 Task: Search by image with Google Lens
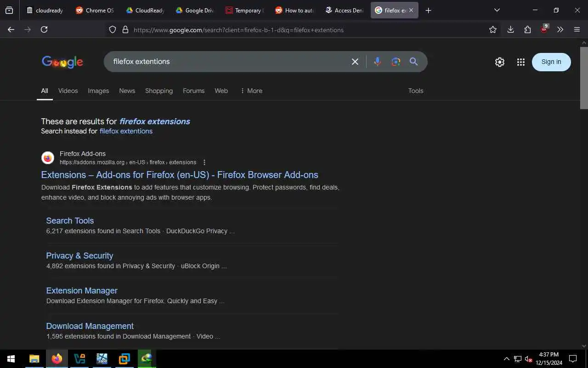pyautogui.click(x=396, y=62)
